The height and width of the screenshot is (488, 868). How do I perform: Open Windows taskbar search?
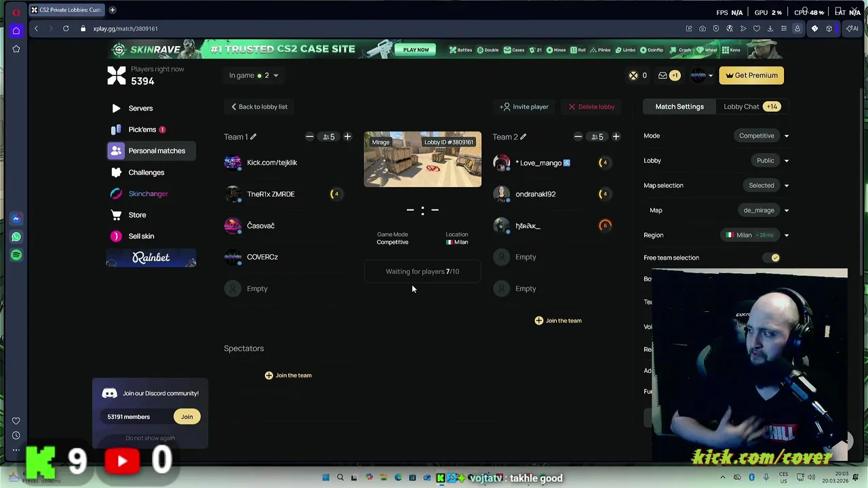point(340,478)
